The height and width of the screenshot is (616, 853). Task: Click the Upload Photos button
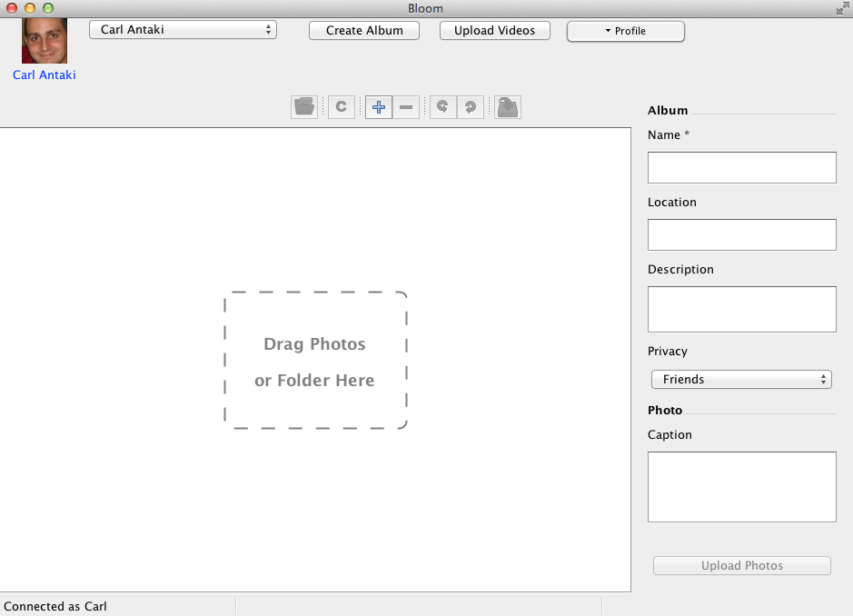pyautogui.click(x=741, y=566)
